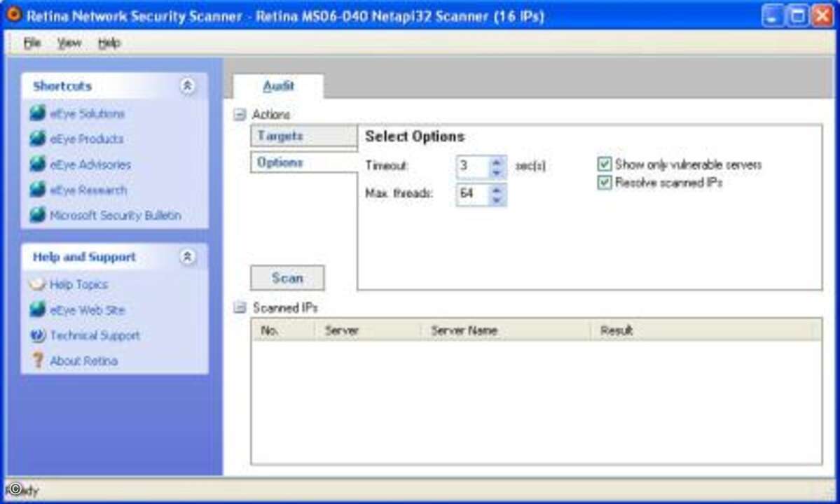The image size is (840, 504).
Task: Increase the Max threads value
Action: pos(497,190)
